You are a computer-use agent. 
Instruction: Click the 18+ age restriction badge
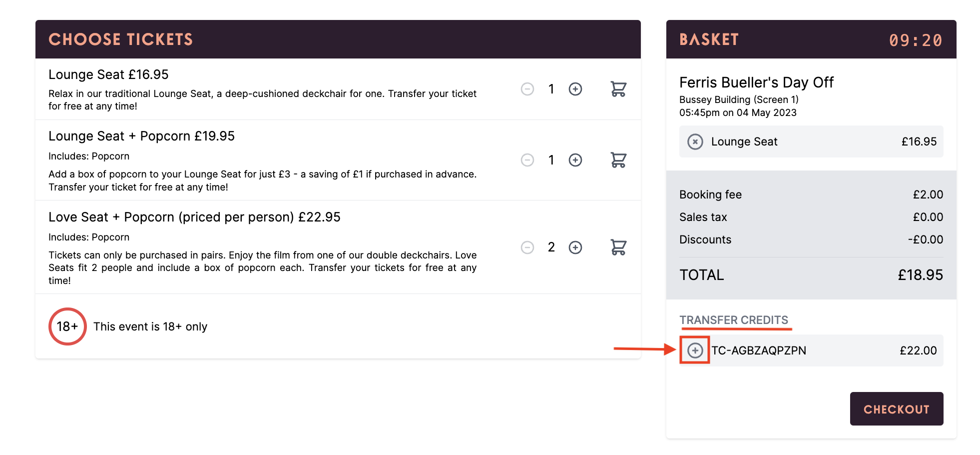pyautogui.click(x=67, y=326)
